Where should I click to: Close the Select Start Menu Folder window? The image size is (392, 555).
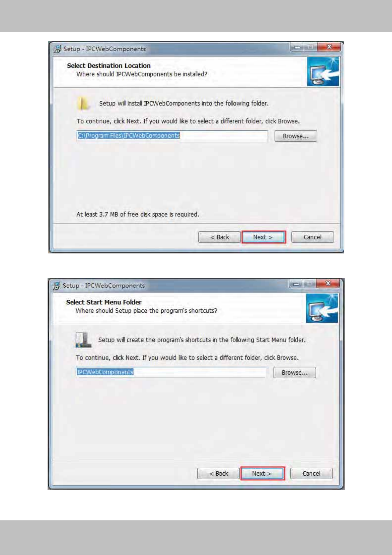[x=328, y=283]
